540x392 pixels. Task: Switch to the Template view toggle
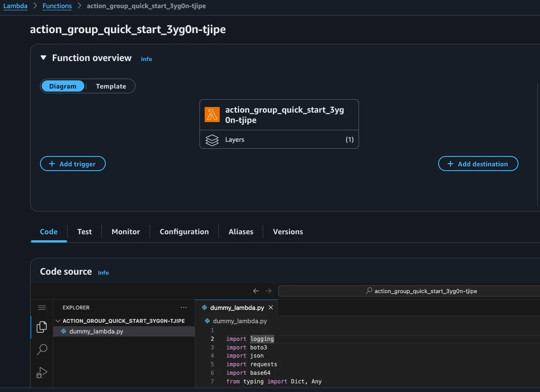click(111, 86)
